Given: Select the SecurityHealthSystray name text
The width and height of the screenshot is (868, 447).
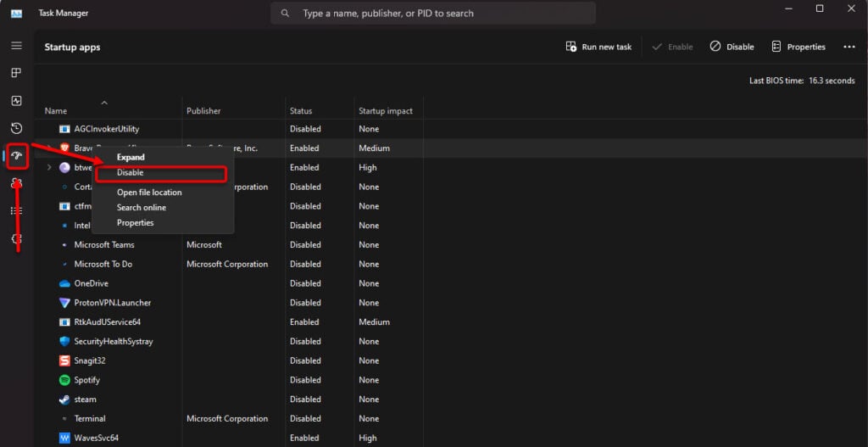Looking at the screenshot, I should coord(114,341).
